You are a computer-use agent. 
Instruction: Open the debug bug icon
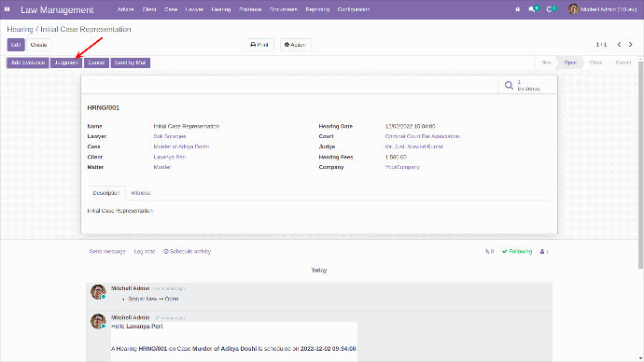point(517,9)
